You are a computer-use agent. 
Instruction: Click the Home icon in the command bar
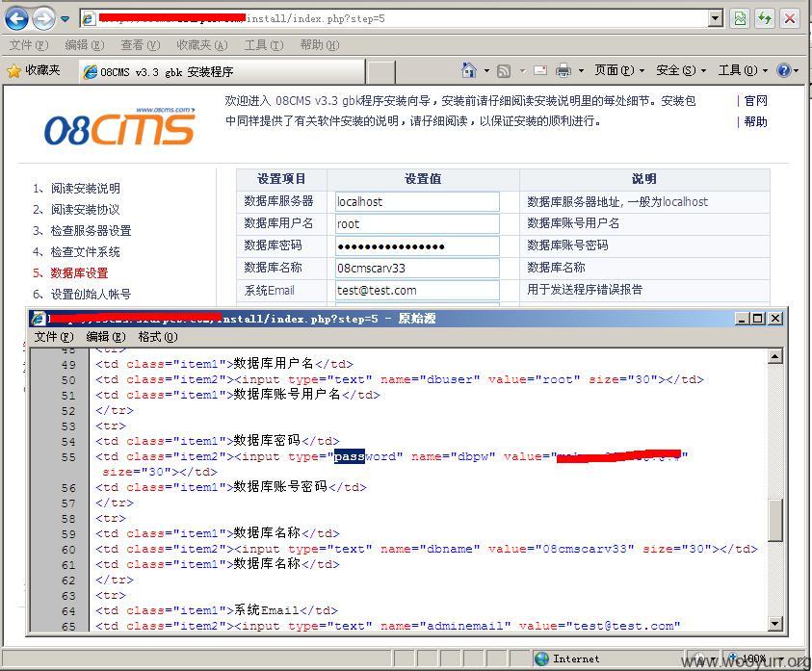pos(469,70)
